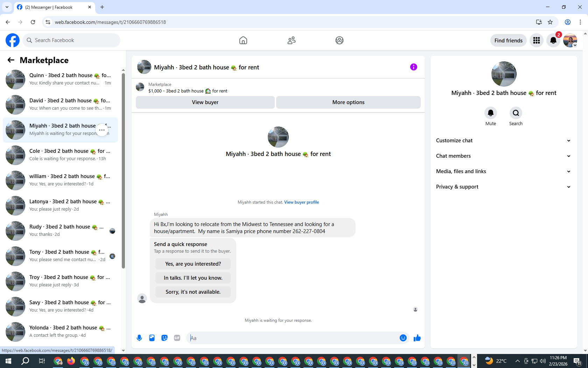Send a voice clip via microphone

point(139,338)
